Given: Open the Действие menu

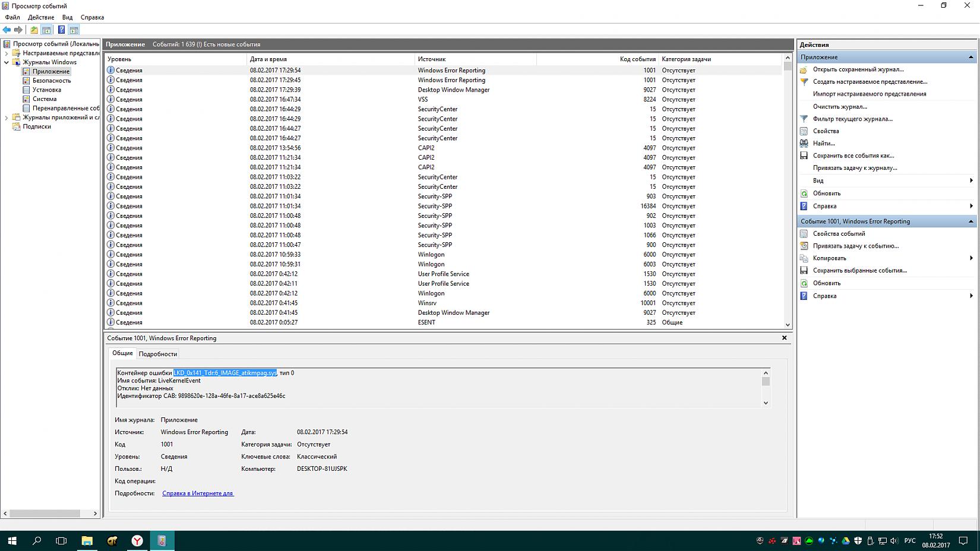Looking at the screenshot, I should click(41, 17).
